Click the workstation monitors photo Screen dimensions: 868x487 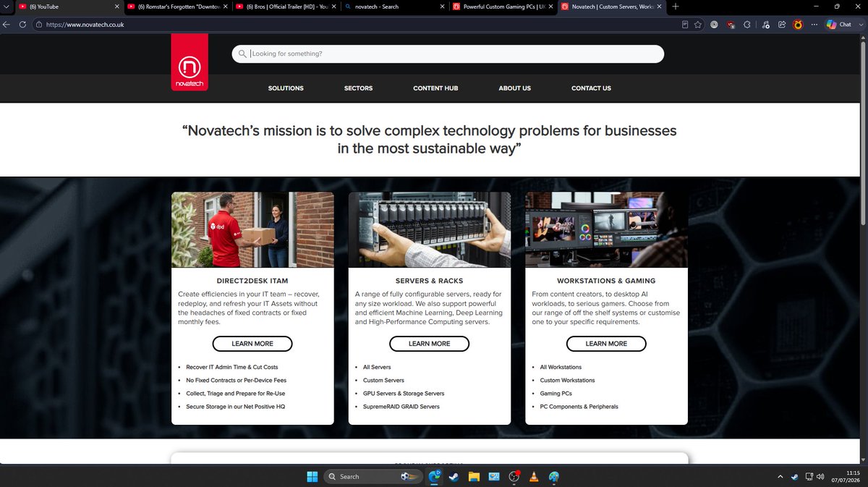click(606, 230)
